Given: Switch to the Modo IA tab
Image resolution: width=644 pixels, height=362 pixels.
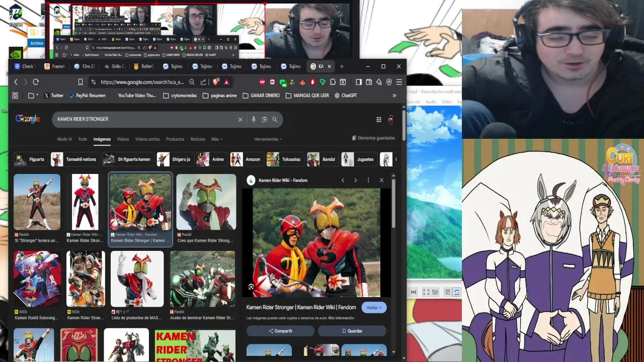Looking at the screenshot, I should coord(64,139).
